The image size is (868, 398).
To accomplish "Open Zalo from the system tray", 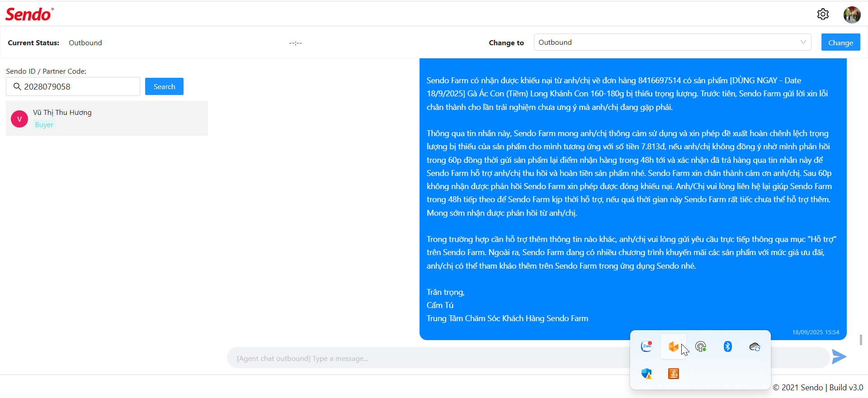I will (x=646, y=346).
